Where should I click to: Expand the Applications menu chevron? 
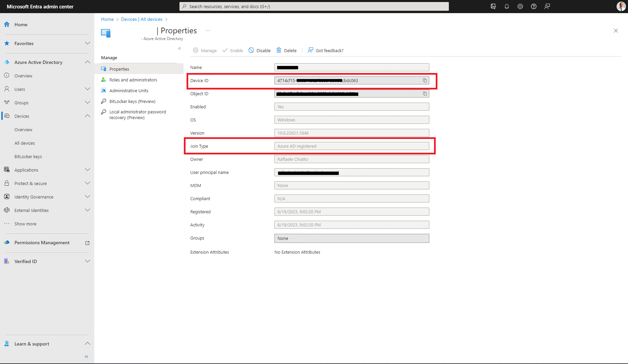coord(88,170)
